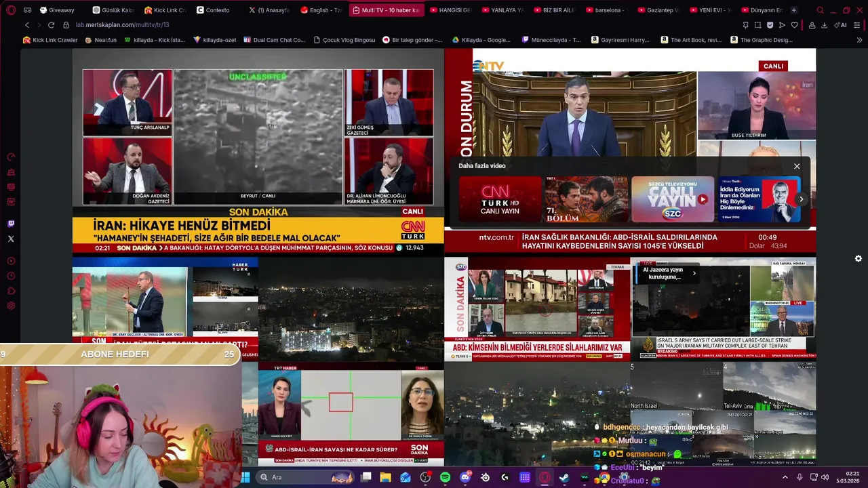
Task: Open X (Twitter) in the Opera sidebar
Action: tap(11, 239)
